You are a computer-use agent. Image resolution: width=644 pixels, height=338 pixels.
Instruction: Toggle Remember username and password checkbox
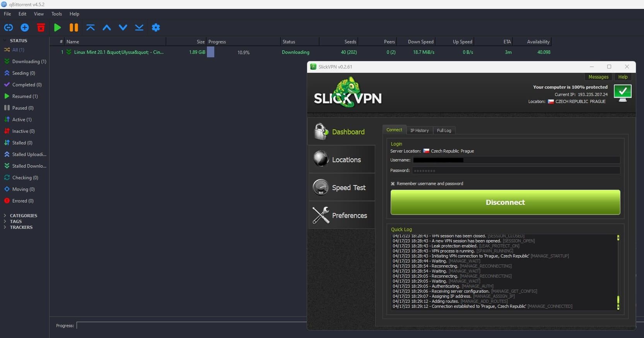(x=393, y=184)
